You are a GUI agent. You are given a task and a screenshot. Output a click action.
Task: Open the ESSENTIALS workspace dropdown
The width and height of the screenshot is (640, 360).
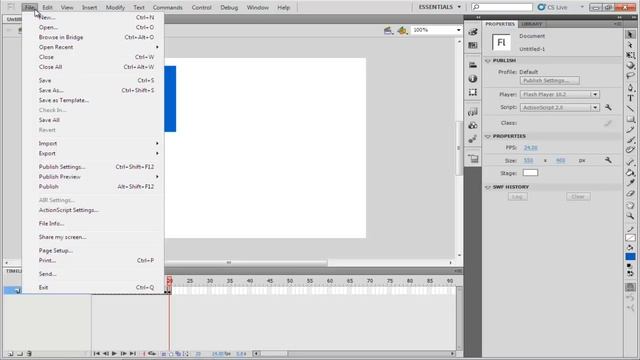coord(440,7)
